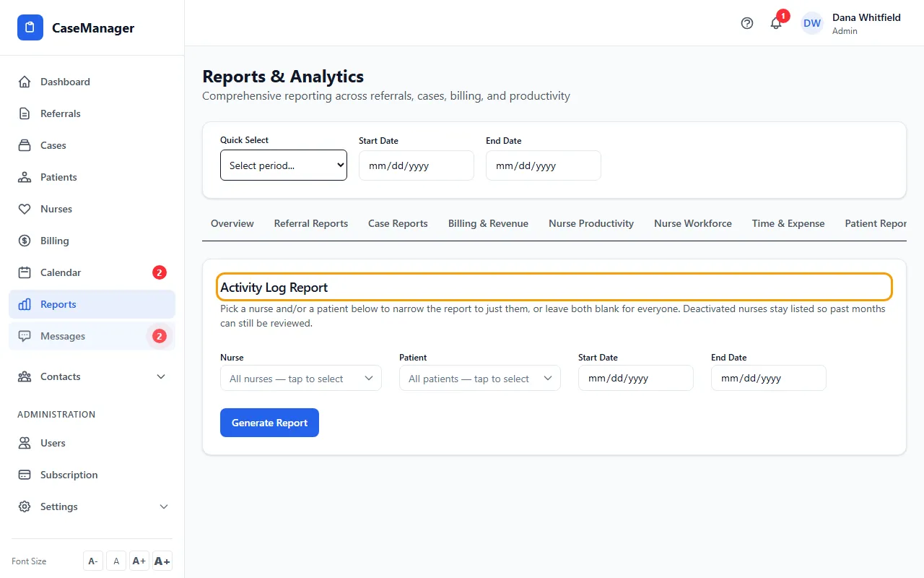Expand the Settings submenu chevron

[164, 506]
